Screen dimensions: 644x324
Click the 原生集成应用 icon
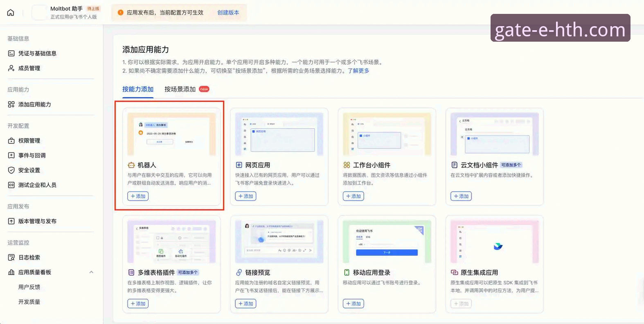pos(454,273)
